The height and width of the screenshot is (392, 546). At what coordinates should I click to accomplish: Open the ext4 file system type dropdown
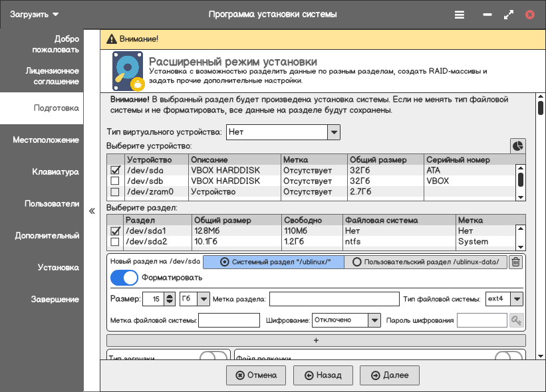tap(504, 299)
